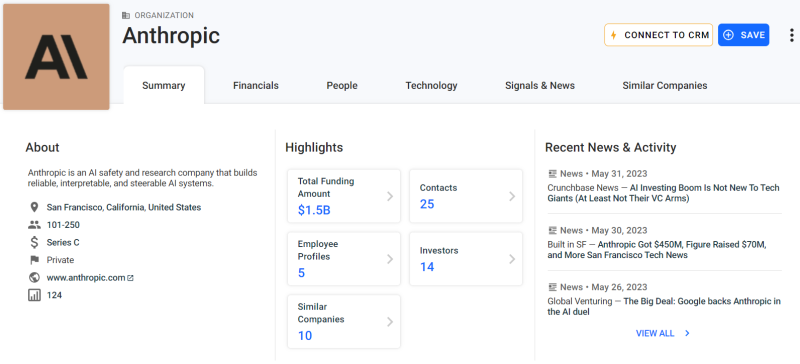The image size is (800, 364).
Task: Click the Save button
Action: (743, 35)
